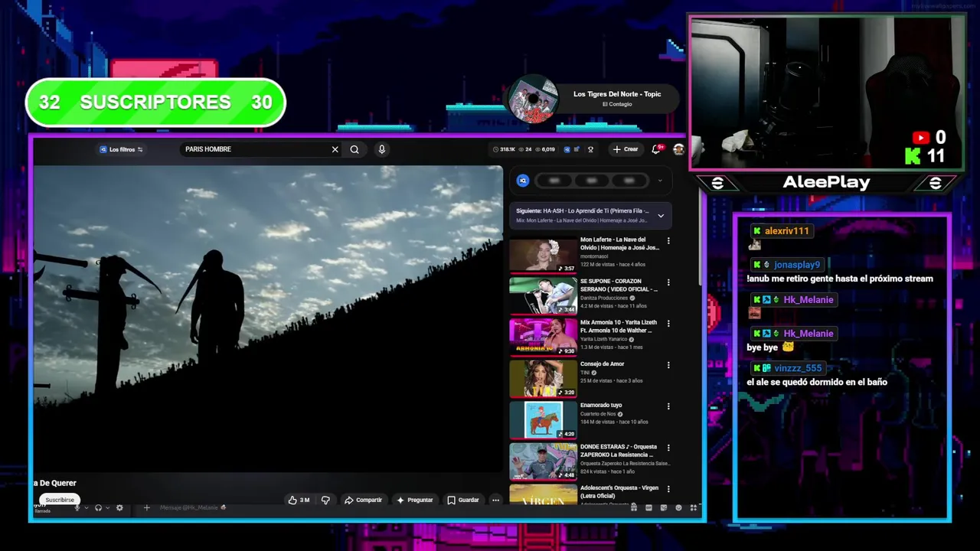
Task: Click 'Consejo de Amor' title text
Action: tap(603, 364)
